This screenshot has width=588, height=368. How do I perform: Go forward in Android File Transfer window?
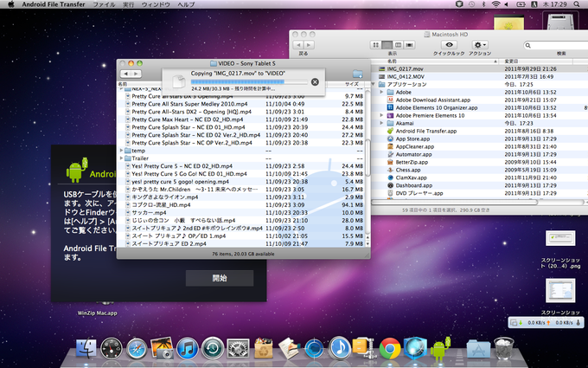point(136,74)
